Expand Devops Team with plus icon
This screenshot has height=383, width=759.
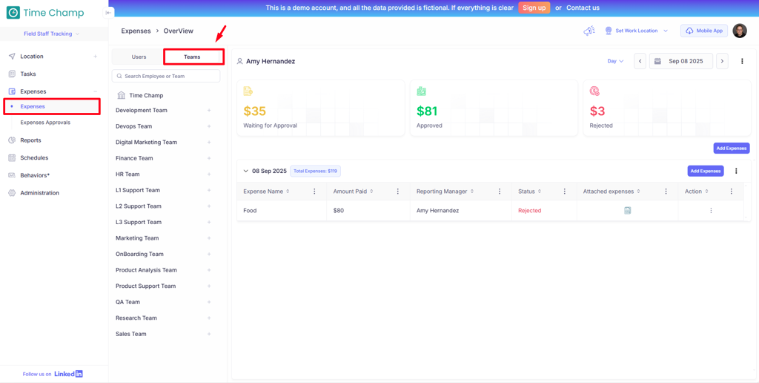coord(209,126)
